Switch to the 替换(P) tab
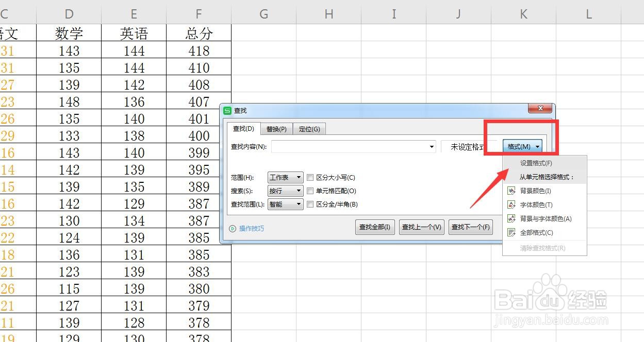The height and width of the screenshot is (342, 644). coord(276,129)
